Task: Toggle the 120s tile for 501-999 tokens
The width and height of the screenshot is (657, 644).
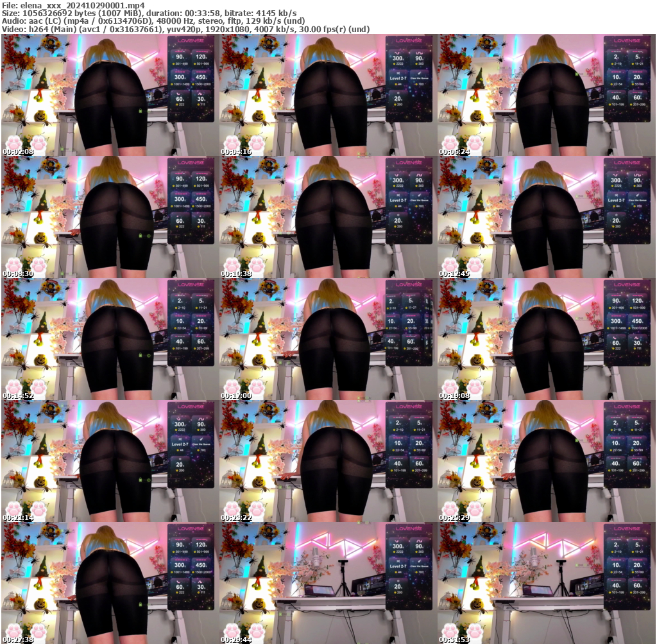Action: [x=201, y=57]
